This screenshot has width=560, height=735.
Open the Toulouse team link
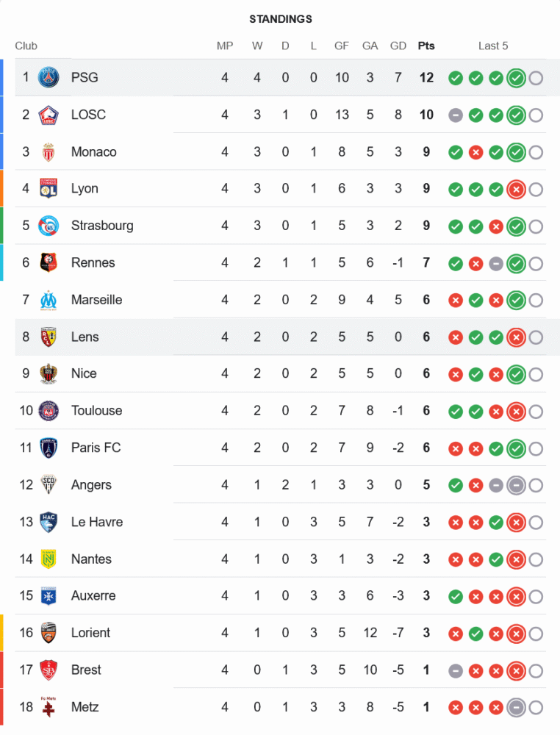(96, 410)
